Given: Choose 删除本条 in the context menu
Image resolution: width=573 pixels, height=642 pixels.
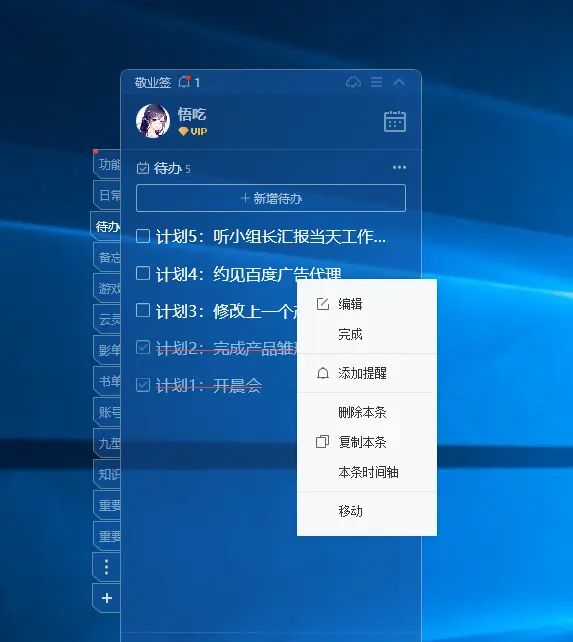Looking at the screenshot, I should point(367,412).
